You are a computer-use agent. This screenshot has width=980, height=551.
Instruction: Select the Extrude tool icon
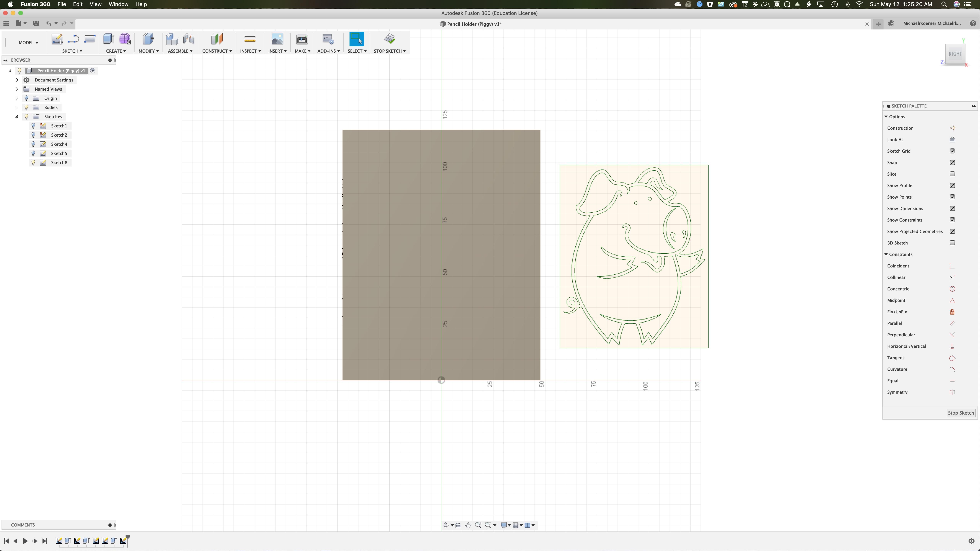tap(108, 39)
